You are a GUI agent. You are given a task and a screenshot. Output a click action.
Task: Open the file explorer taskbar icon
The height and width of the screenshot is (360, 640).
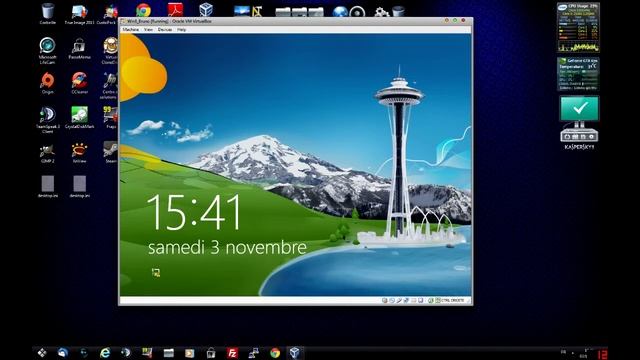click(x=169, y=353)
